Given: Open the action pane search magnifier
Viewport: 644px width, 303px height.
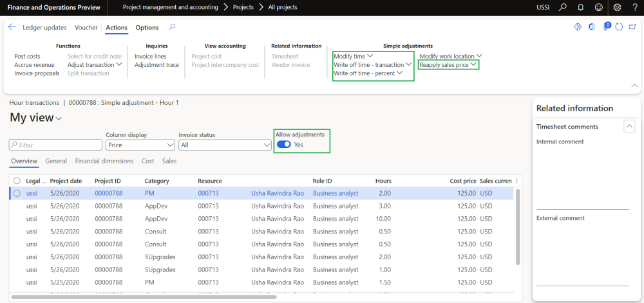Looking at the screenshot, I should (171, 27).
